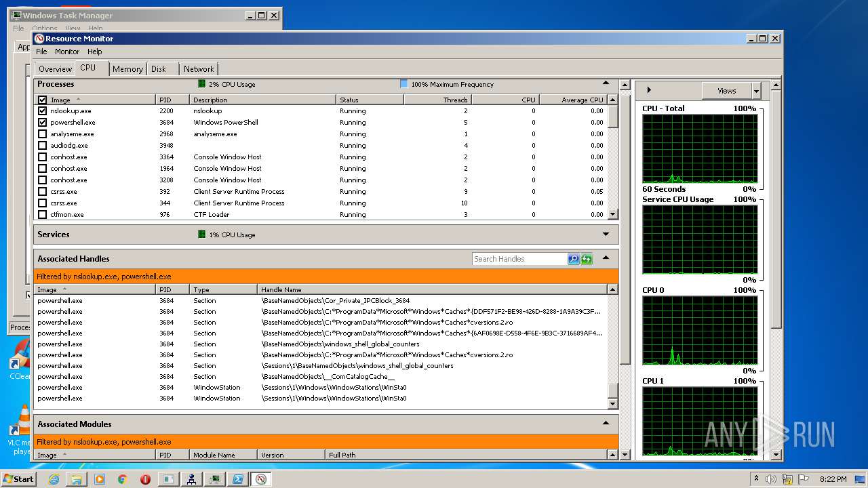The width and height of the screenshot is (868, 488).
Task: Uncheck the nslookup.exe process checkbox
Action: [x=43, y=110]
